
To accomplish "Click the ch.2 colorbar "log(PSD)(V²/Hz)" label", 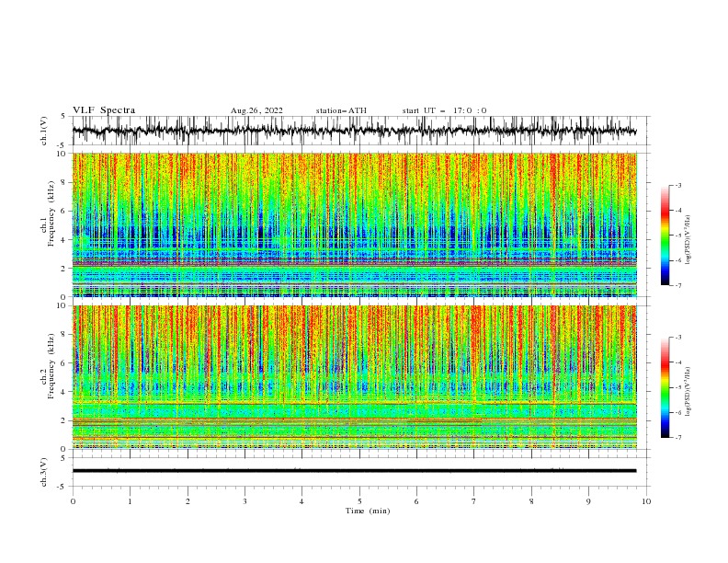I will pyautogui.click(x=688, y=391).
